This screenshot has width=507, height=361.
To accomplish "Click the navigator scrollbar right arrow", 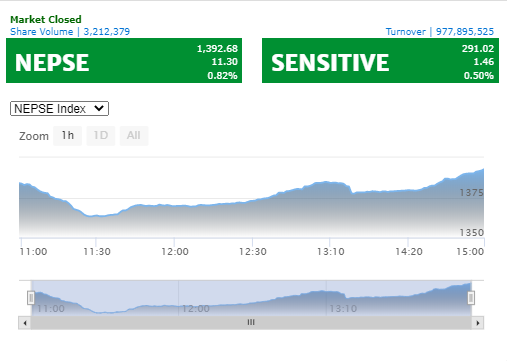I will click(478, 323).
